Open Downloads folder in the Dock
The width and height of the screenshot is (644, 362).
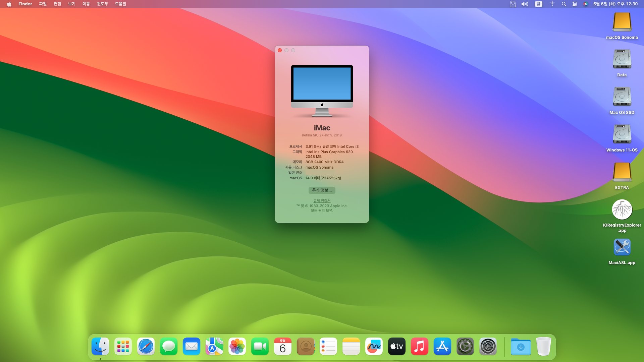521,346
